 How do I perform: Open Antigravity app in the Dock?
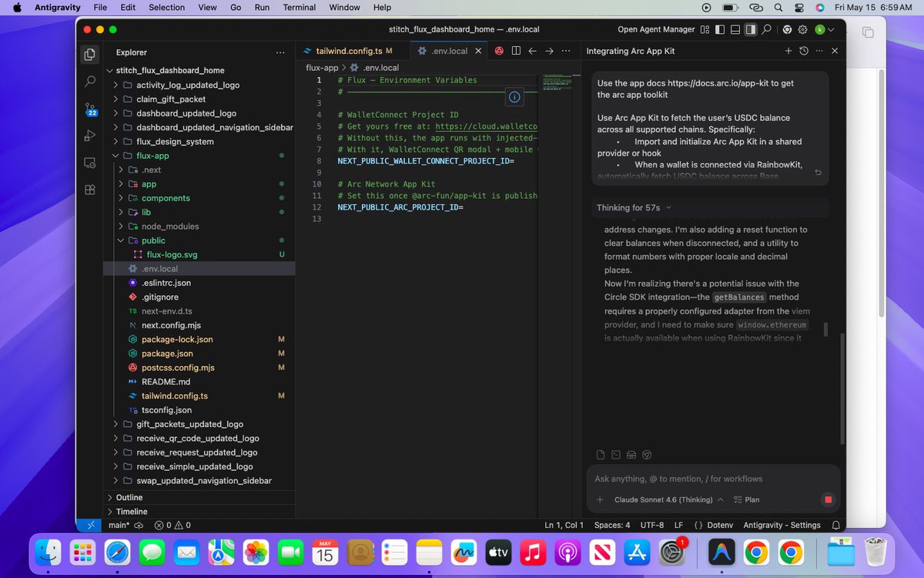[721, 553]
